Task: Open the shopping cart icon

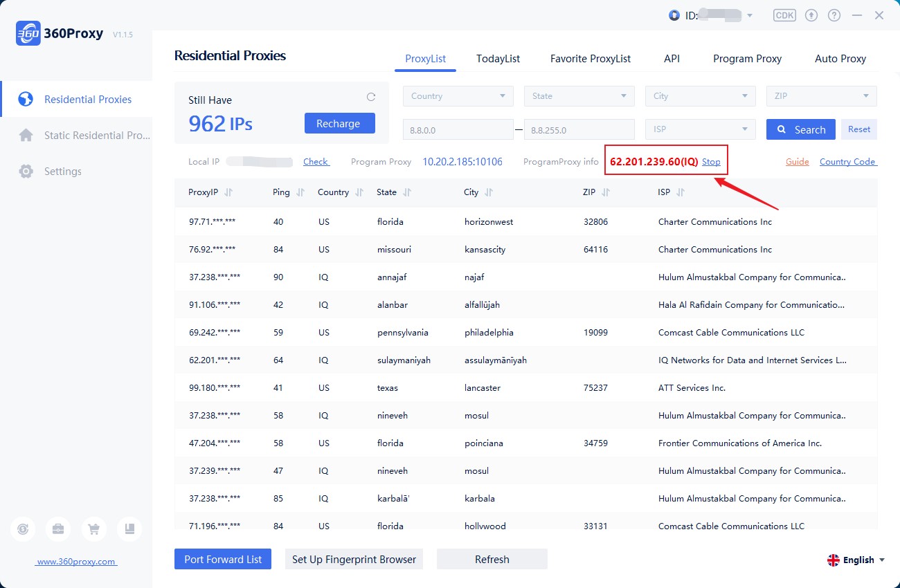Action: [93, 529]
